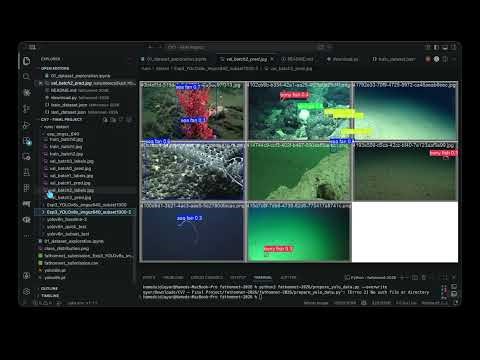Open the Run and Debug view

click(27, 125)
